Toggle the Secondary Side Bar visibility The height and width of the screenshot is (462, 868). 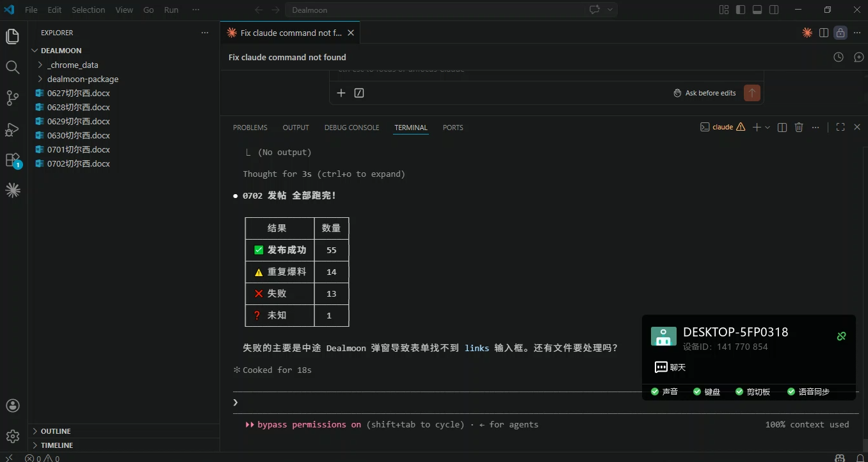774,10
